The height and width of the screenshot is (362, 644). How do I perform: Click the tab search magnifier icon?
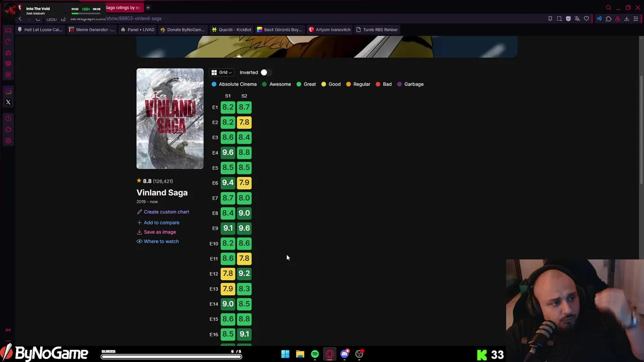[x=608, y=8]
